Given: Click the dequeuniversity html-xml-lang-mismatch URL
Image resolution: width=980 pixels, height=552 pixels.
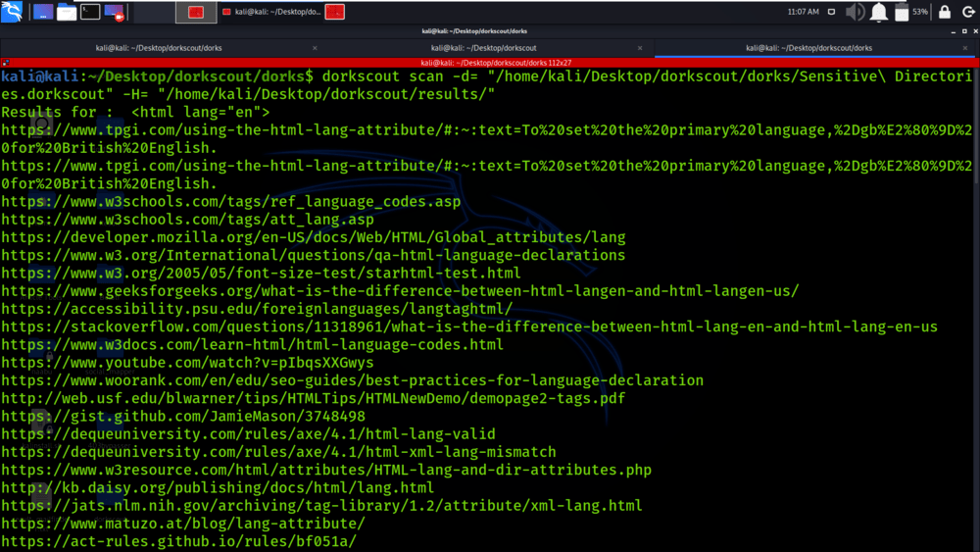Looking at the screenshot, I should click(x=278, y=452).
